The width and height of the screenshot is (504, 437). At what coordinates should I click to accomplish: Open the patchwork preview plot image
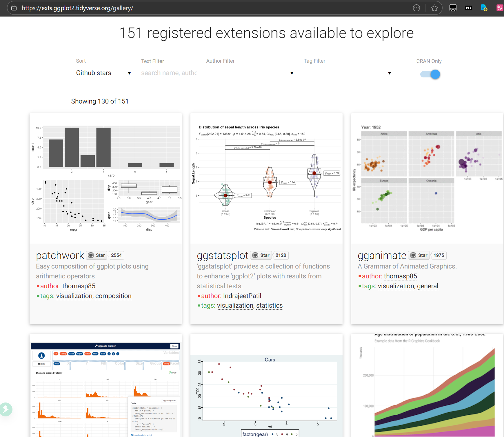105,178
